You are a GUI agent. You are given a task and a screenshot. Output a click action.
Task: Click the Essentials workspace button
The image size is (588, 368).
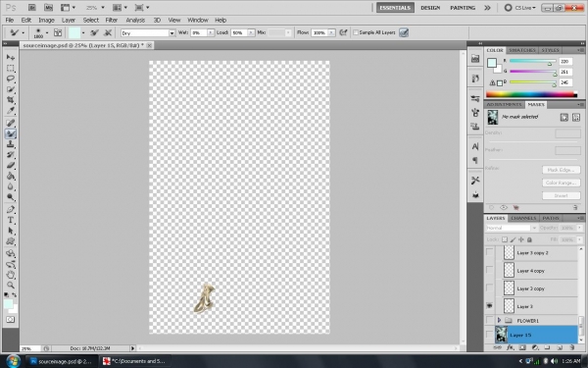coord(395,8)
